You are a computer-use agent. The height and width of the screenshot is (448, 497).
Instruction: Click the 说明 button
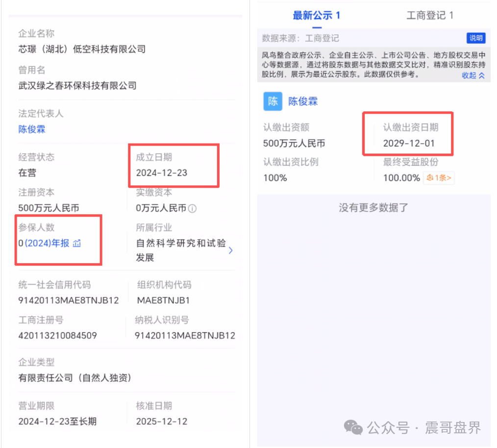475,38
